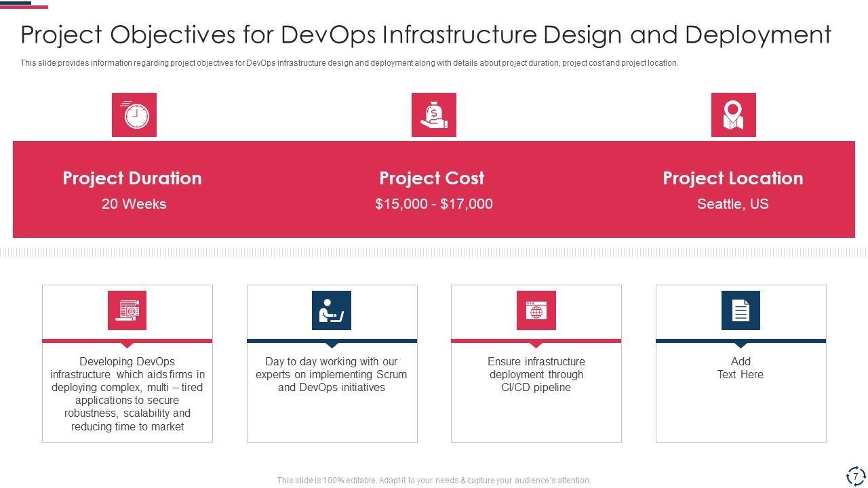Select the 100% editable footer note

coord(434,481)
